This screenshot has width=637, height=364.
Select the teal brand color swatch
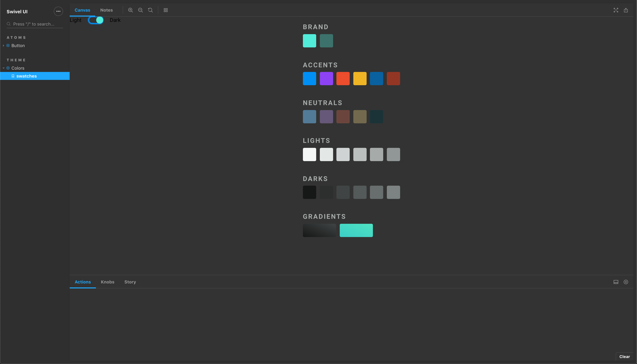tap(310, 40)
